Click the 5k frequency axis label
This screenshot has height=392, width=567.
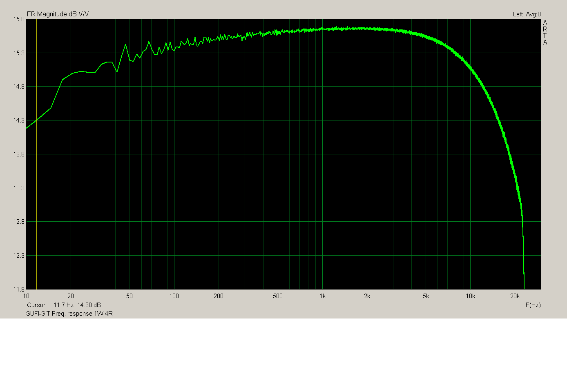(x=426, y=296)
